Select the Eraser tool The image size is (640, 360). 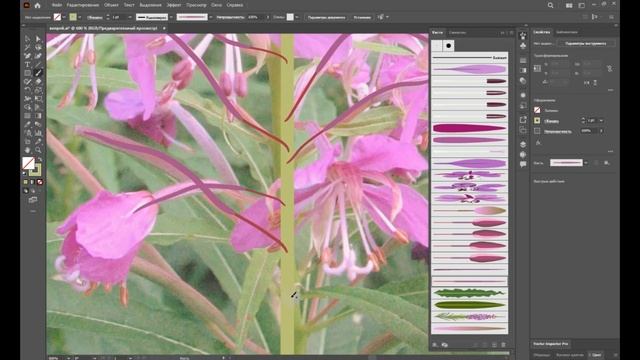38,82
